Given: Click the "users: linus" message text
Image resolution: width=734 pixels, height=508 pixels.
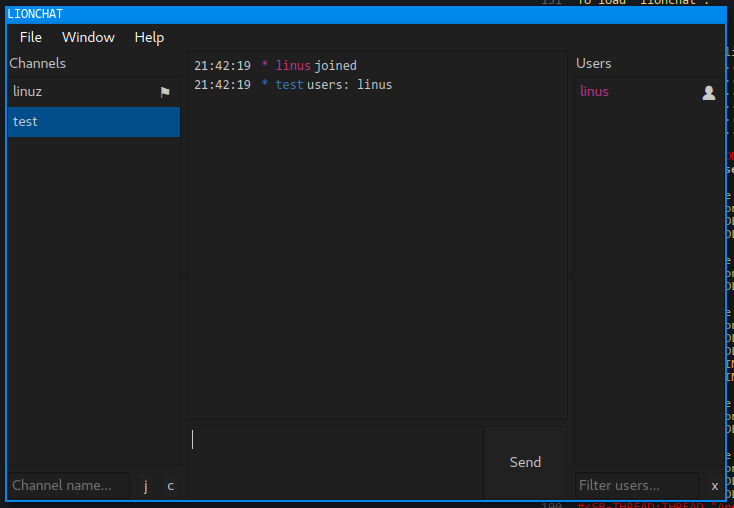Looking at the screenshot, I should [350, 85].
